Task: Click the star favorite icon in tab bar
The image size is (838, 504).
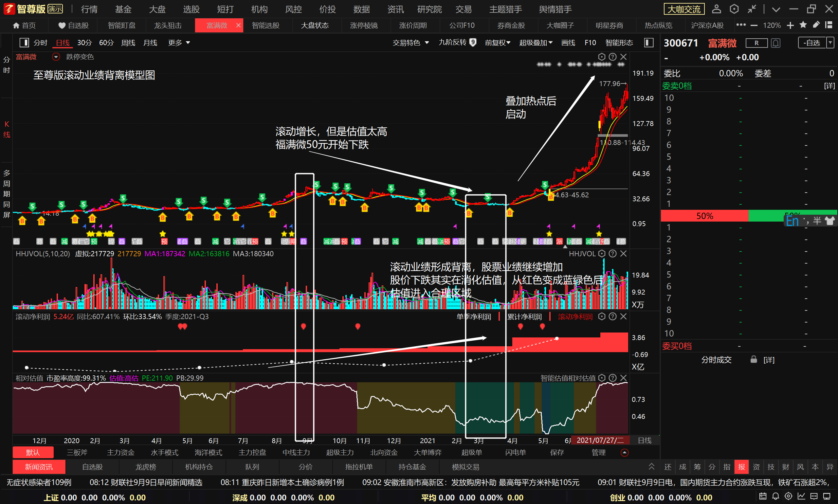Action: 803,25
